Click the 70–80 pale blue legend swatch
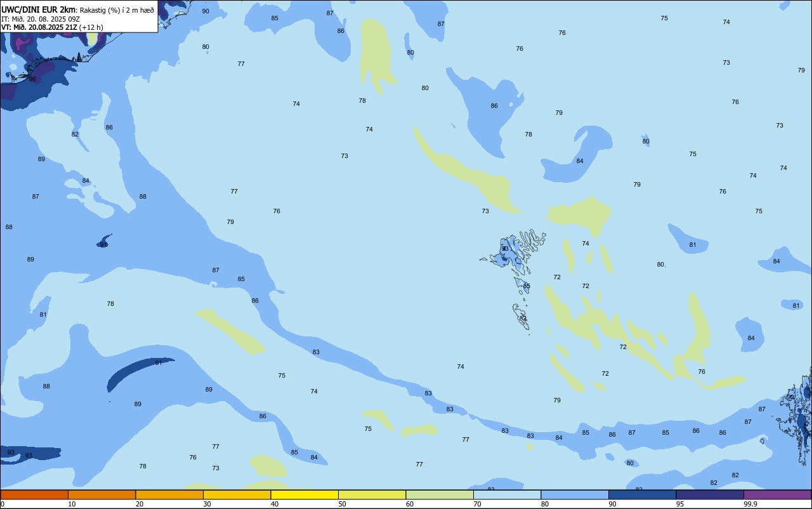This screenshot has width=812, height=509. pyautogui.click(x=507, y=494)
